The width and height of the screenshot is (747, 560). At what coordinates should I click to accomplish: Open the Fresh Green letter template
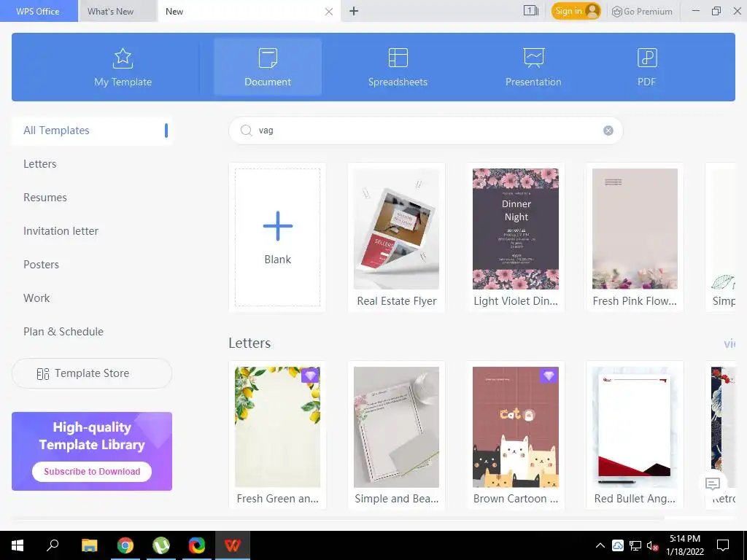point(277,435)
